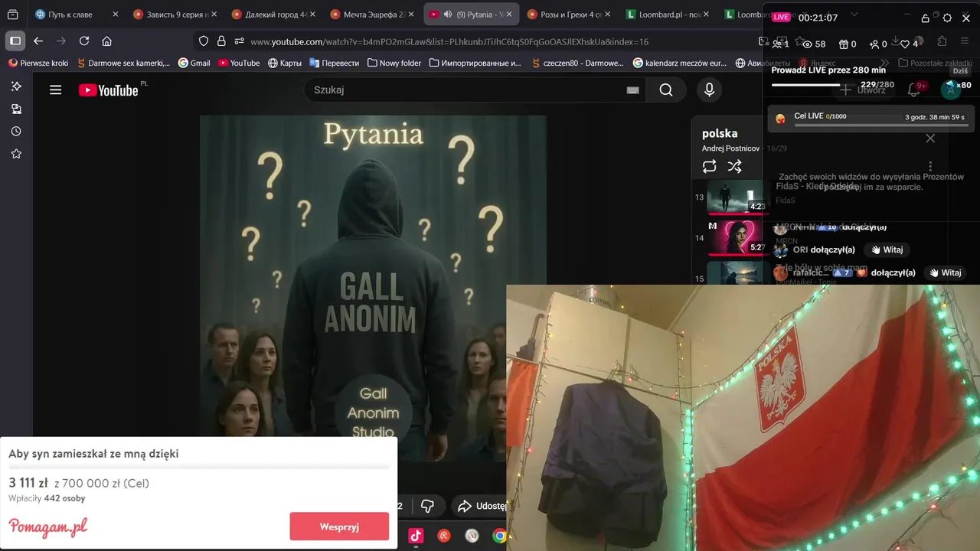
Task: Toggle playlist loop for polska playlist
Action: tap(709, 166)
